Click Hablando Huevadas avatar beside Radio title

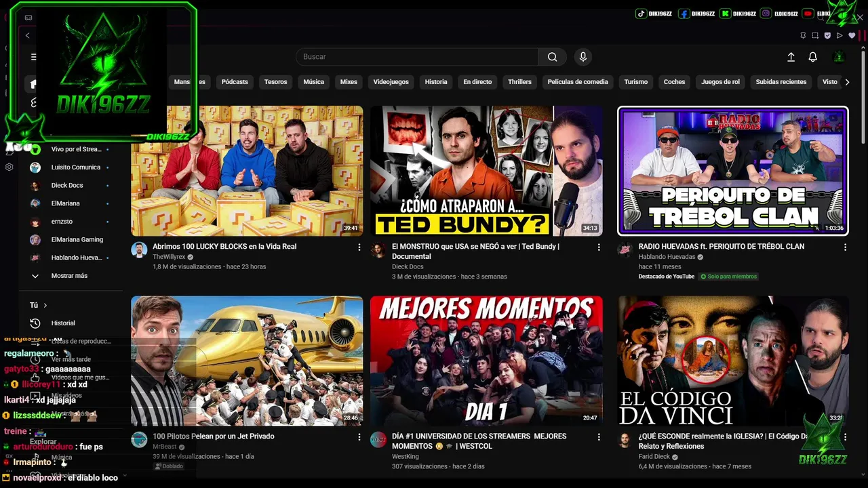tap(625, 250)
